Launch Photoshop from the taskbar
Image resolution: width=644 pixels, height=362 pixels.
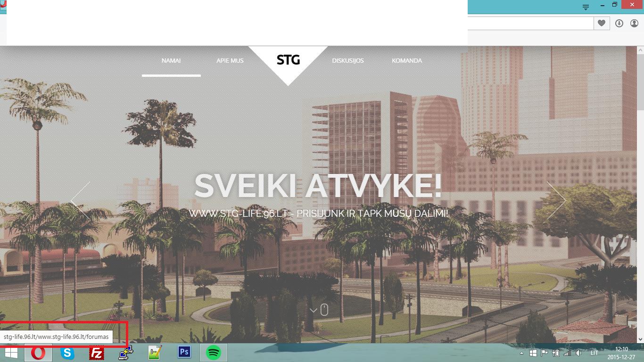click(184, 353)
